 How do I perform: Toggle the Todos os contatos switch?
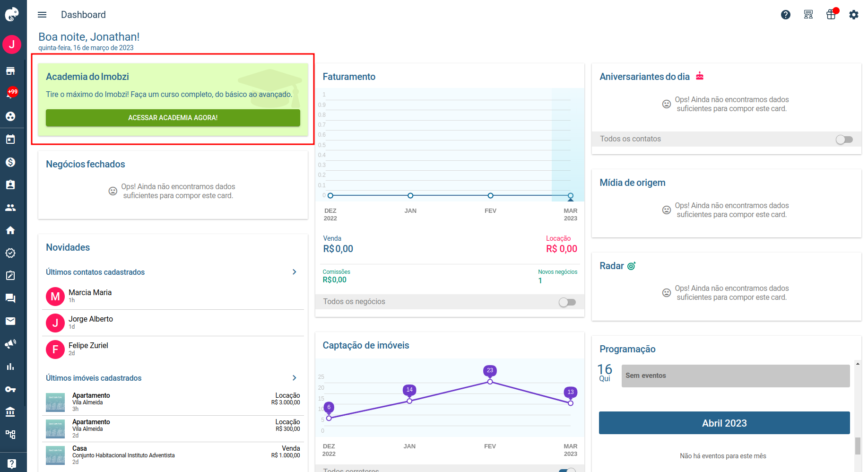[x=844, y=139]
